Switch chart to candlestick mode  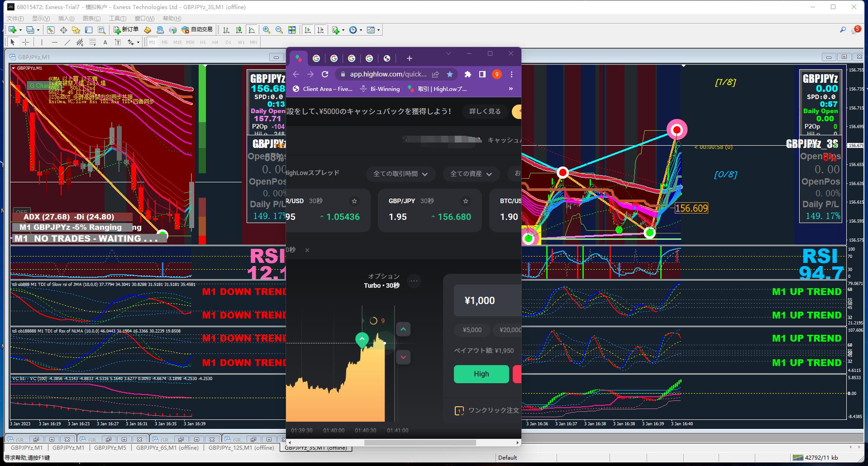click(239, 30)
